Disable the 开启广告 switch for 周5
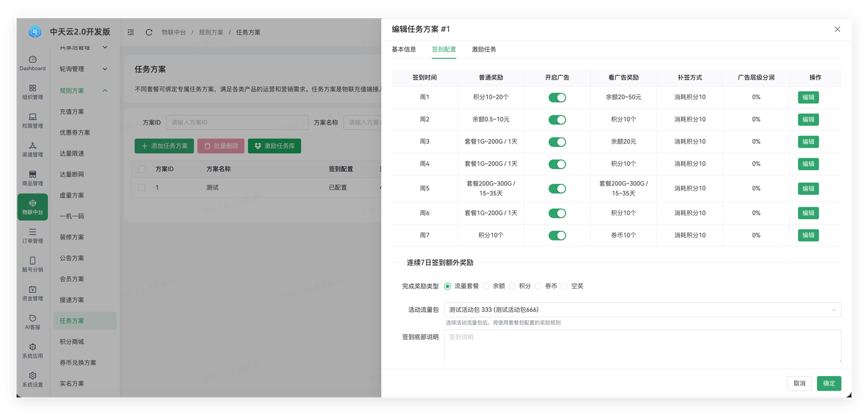The image size is (868, 414). [557, 189]
